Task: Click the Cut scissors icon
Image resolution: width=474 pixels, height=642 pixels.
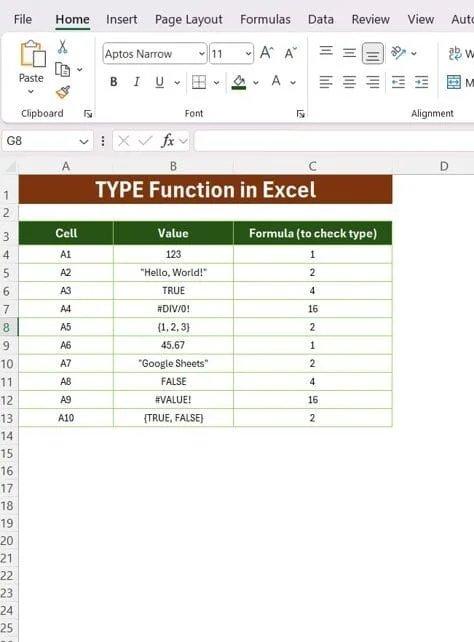Action: (x=62, y=47)
